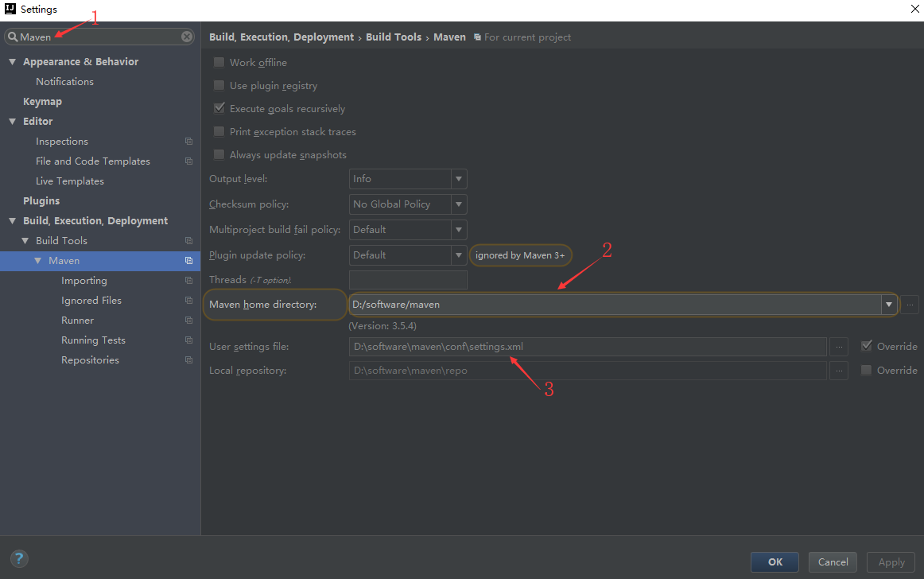Check Override for Local repository
This screenshot has height=579, width=924.
pos(866,371)
